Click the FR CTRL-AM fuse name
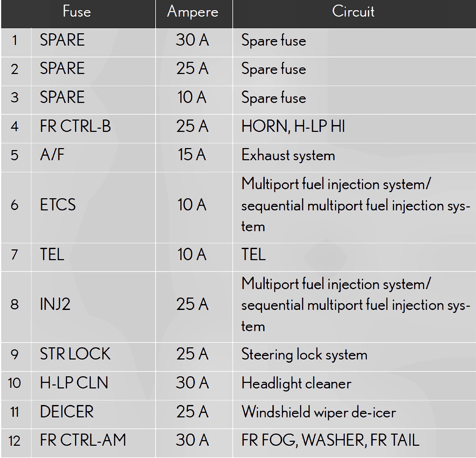Image resolution: width=476 pixels, height=458 pixels. click(x=83, y=440)
